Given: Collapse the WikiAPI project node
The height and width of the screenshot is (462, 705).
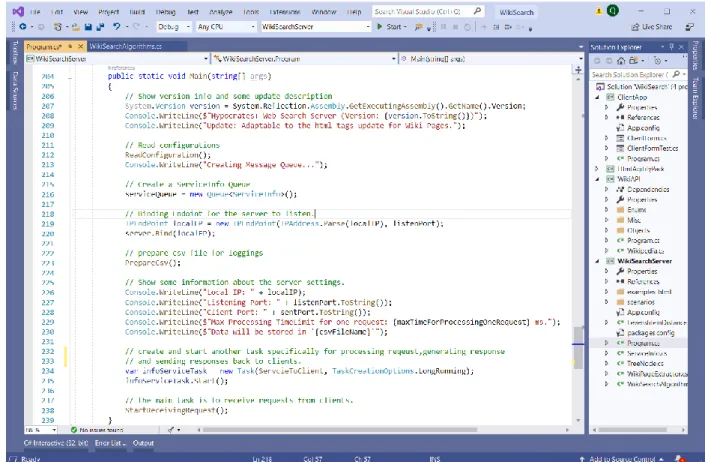Looking at the screenshot, I should (x=598, y=179).
